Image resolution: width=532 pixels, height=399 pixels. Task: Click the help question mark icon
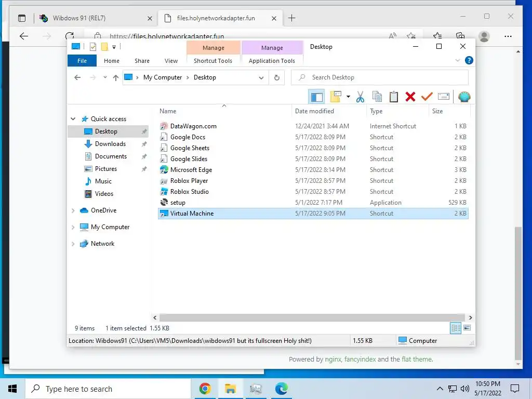point(469,60)
